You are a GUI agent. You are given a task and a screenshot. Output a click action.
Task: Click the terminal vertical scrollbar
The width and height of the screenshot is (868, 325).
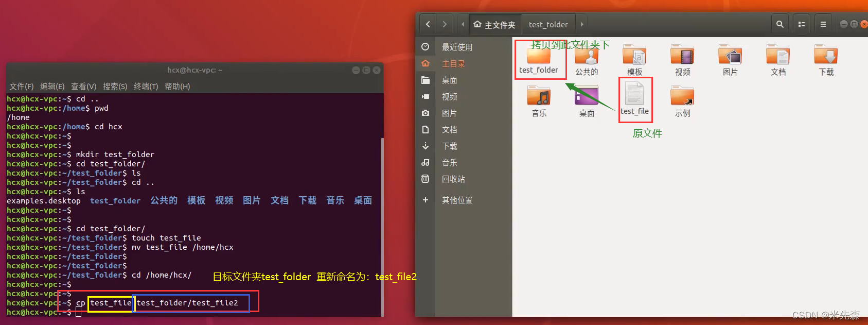[x=382, y=227]
